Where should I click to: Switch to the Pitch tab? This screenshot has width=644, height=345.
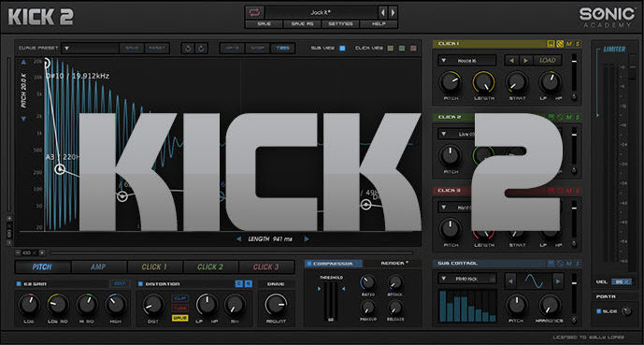[x=42, y=267]
